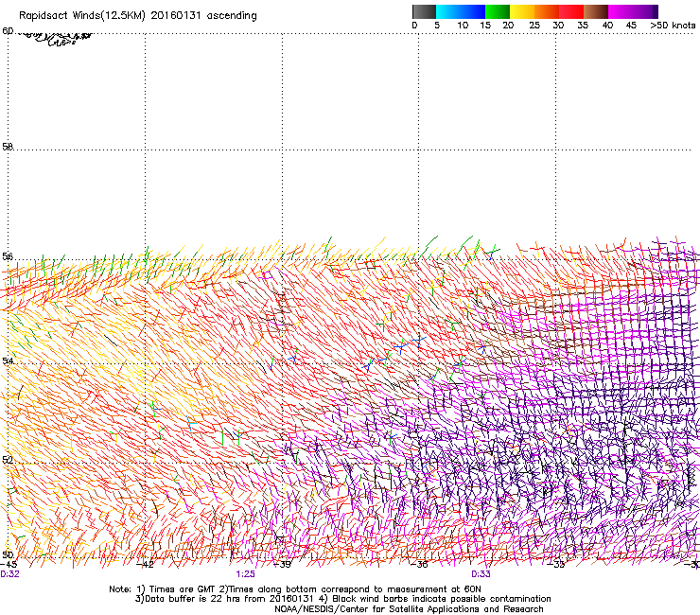The width and height of the screenshot is (700, 615).
Task: Click the magenta 40-45 knots color band
Action: point(621,11)
